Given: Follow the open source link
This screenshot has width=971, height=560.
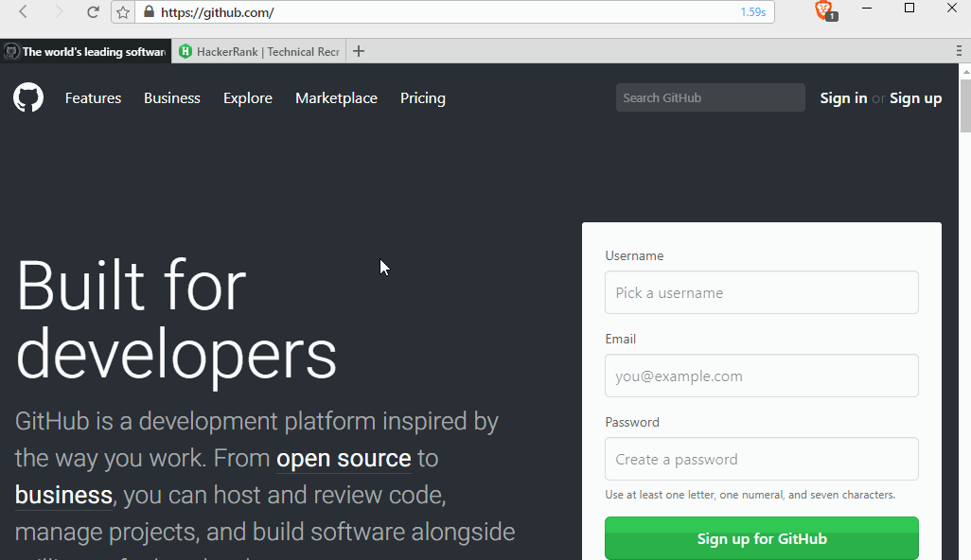Looking at the screenshot, I should tap(344, 459).
